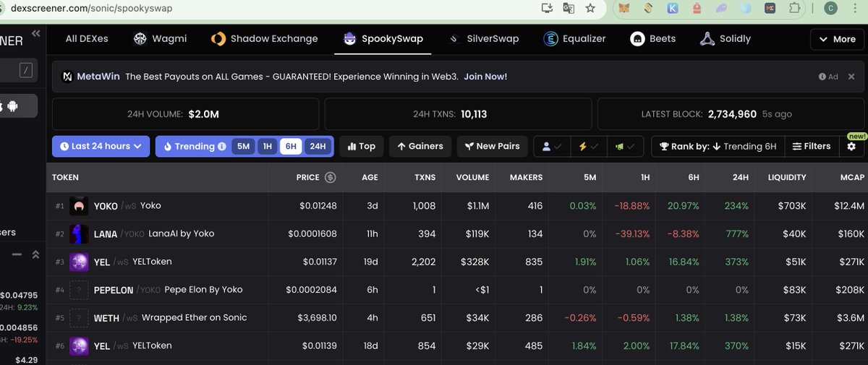The height and width of the screenshot is (365, 868).
Task: Toggle the profile filter checkmark
Action: tap(552, 146)
